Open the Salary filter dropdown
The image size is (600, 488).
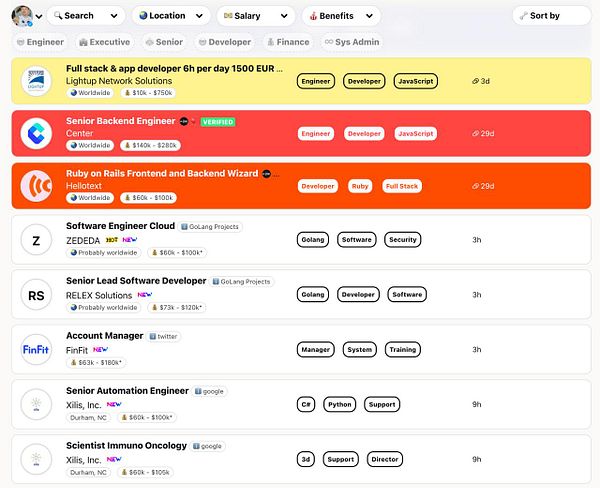tap(256, 16)
